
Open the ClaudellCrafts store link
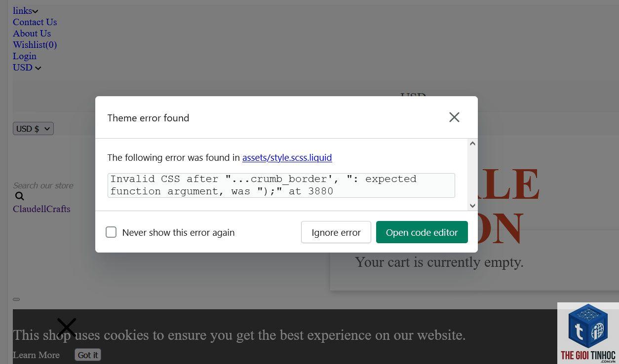(41, 209)
